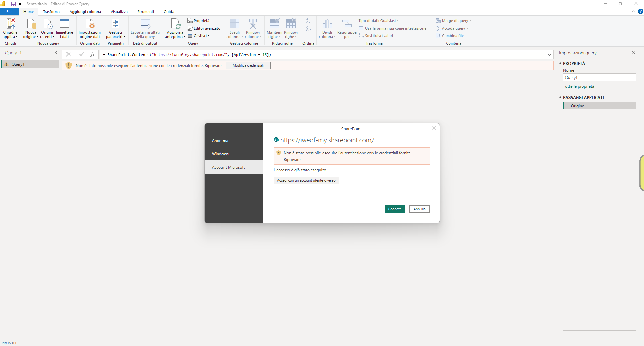Click the Combina file icon
Image resolution: width=644 pixels, height=346 pixels.
(x=438, y=36)
